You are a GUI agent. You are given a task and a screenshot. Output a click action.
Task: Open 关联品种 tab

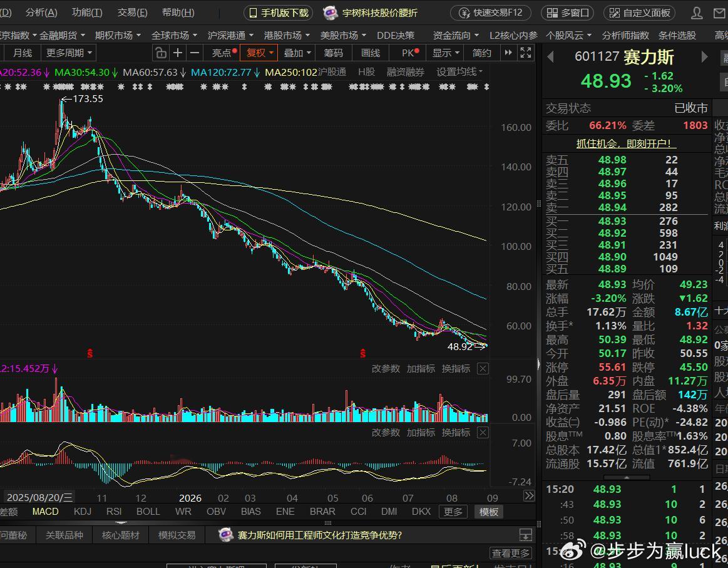pos(64,535)
